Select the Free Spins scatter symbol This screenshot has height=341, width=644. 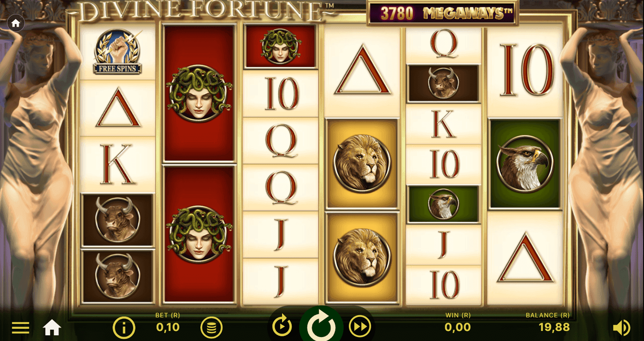(x=117, y=52)
